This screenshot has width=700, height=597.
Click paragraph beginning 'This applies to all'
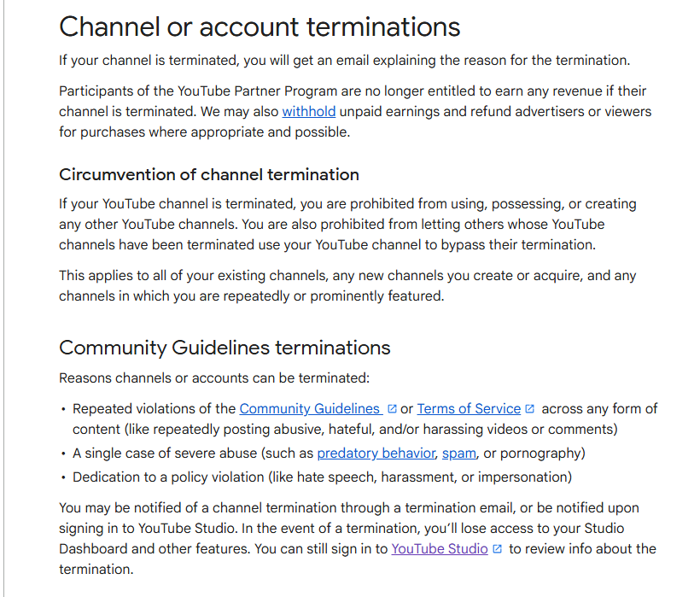click(347, 285)
